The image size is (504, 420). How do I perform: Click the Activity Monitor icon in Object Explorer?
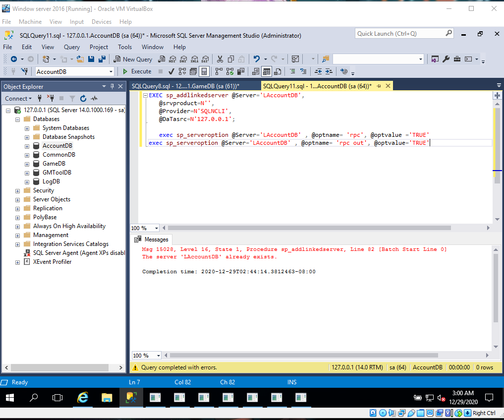point(94,98)
